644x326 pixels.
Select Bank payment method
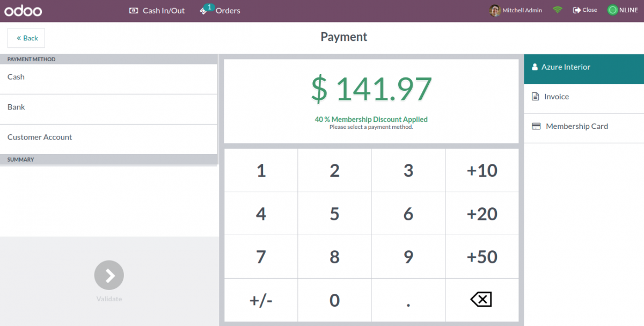tap(108, 107)
